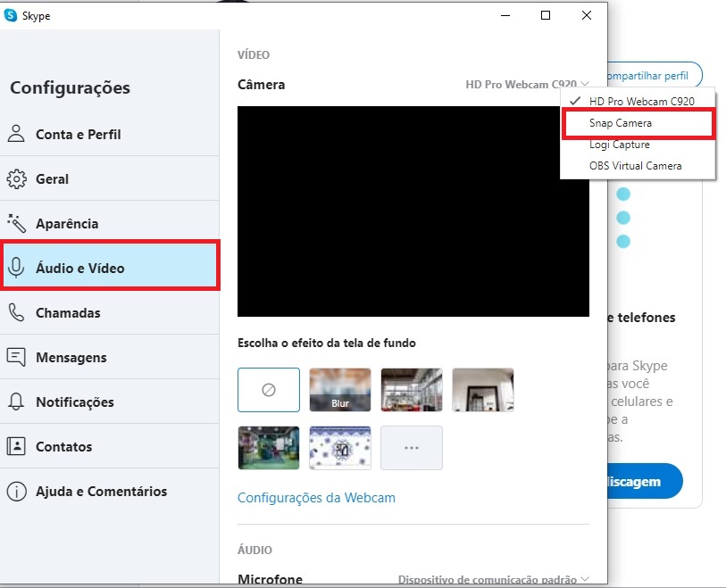Click the microphone icon beside Áudio e Vídeo
This screenshot has height=588, width=726.
(x=16, y=268)
